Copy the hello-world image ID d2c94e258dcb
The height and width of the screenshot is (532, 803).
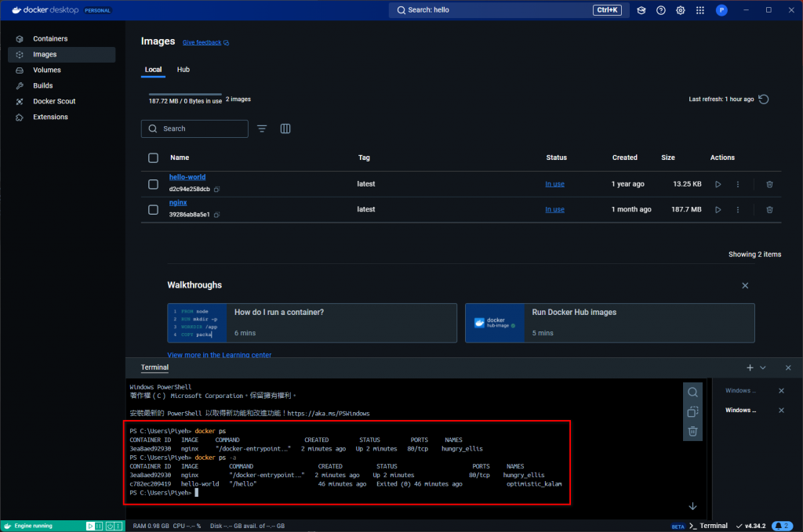(216, 190)
